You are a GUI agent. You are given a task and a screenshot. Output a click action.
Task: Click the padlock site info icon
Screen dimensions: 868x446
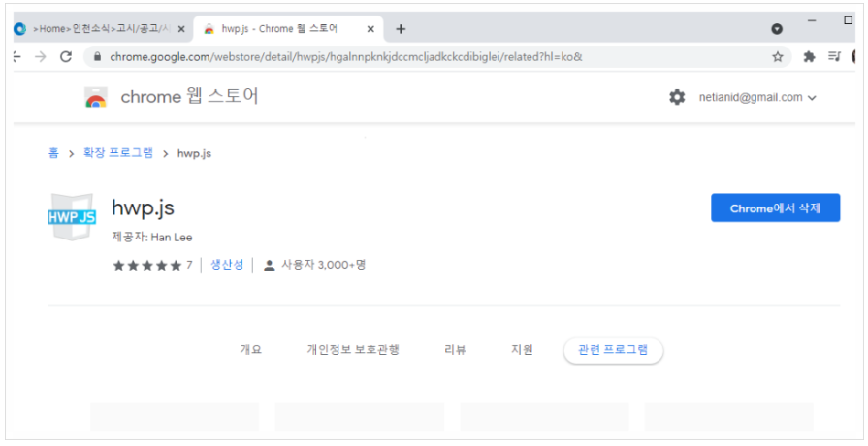(97, 56)
